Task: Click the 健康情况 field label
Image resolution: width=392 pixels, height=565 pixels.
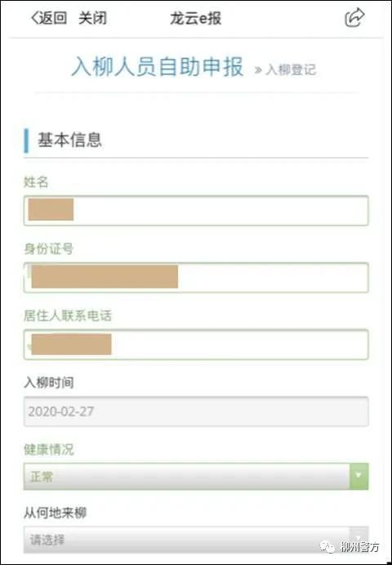Action: click(49, 450)
